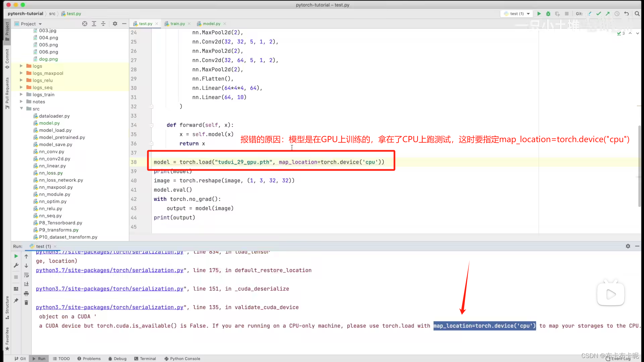Open the Pull Requests side panel
The image size is (644, 362).
pyautogui.click(x=7, y=93)
